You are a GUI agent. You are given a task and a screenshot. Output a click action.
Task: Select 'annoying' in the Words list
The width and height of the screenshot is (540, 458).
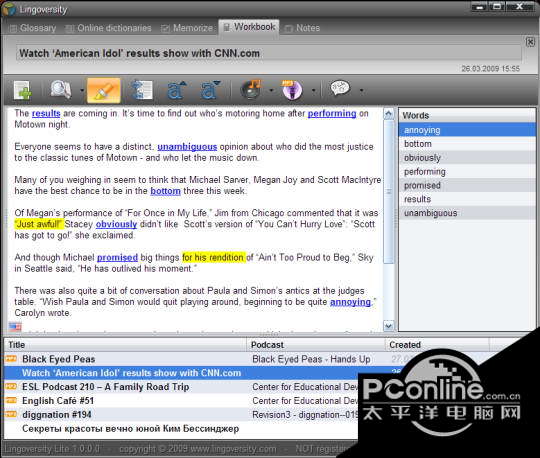[x=467, y=130]
